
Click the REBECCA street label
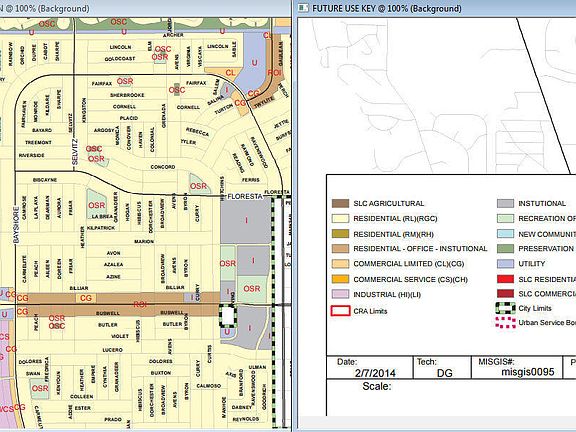tap(197, 132)
